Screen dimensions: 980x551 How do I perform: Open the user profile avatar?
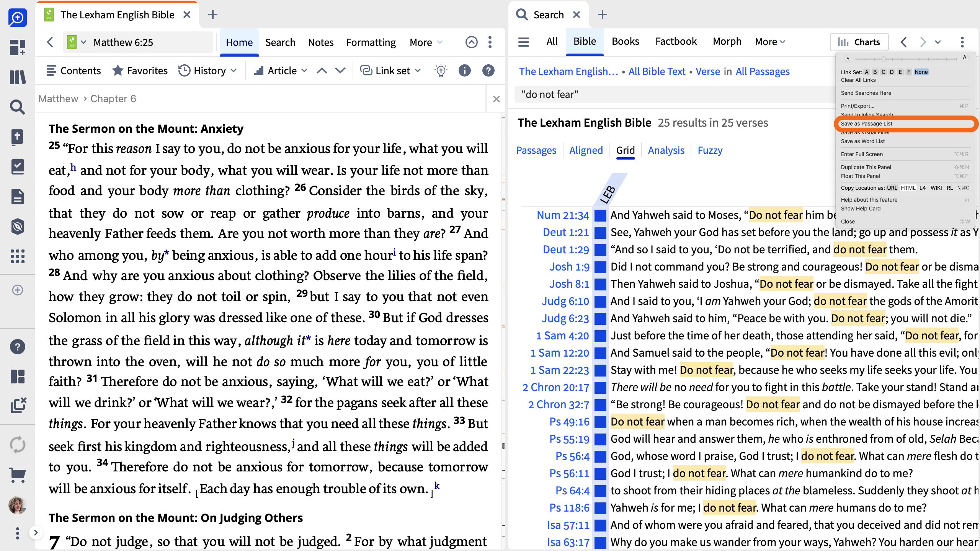coord(18,505)
